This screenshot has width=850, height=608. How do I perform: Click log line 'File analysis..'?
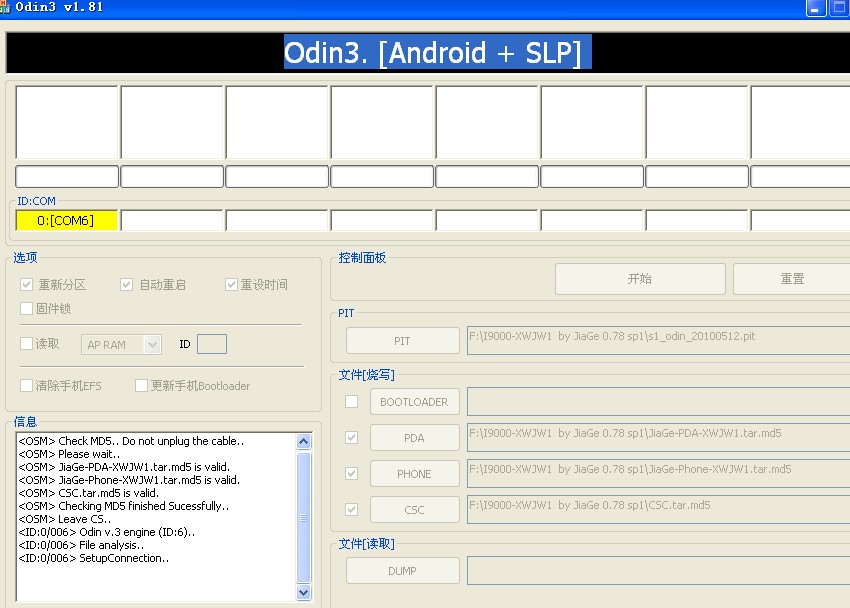click(x=81, y=545)
